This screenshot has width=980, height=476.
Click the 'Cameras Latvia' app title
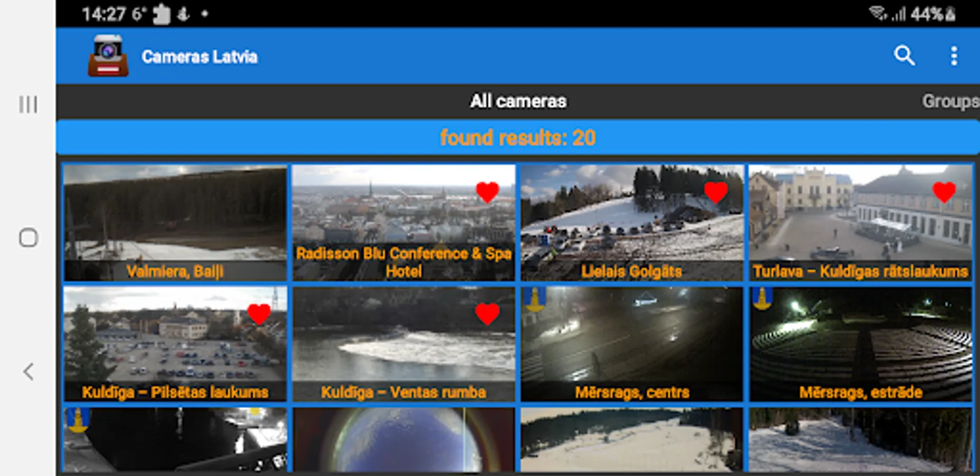tap(200, 57)
